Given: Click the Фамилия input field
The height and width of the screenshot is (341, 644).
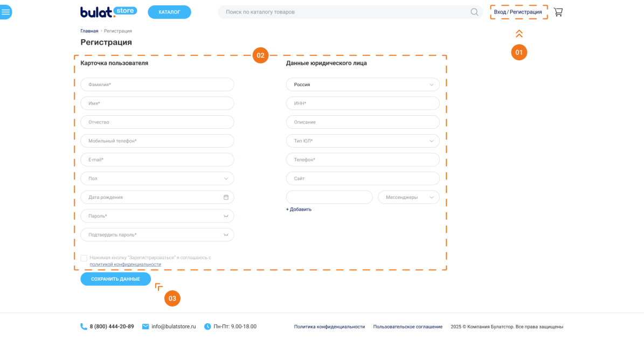Looking at the screenshot, I should [157, 85].
